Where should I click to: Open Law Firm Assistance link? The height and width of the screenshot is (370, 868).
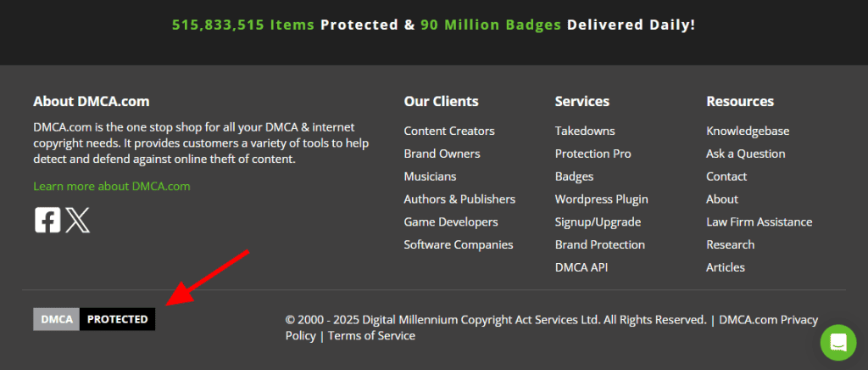point(759,221)
